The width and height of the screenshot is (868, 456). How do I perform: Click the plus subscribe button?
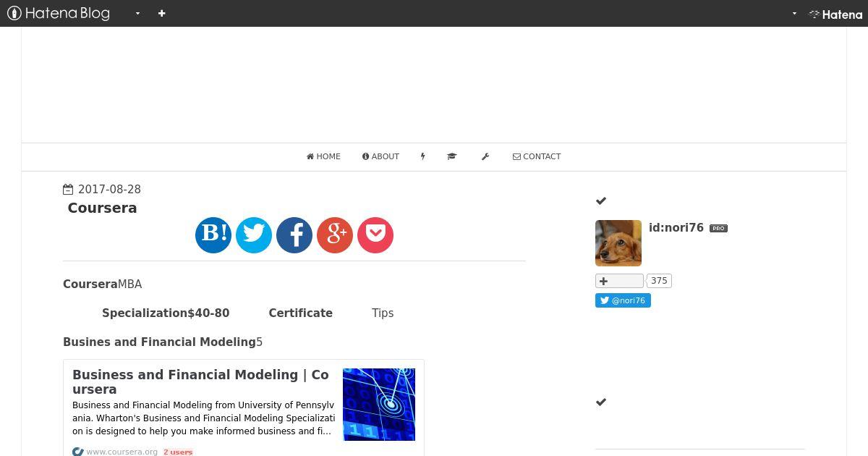tap(619, 281)
